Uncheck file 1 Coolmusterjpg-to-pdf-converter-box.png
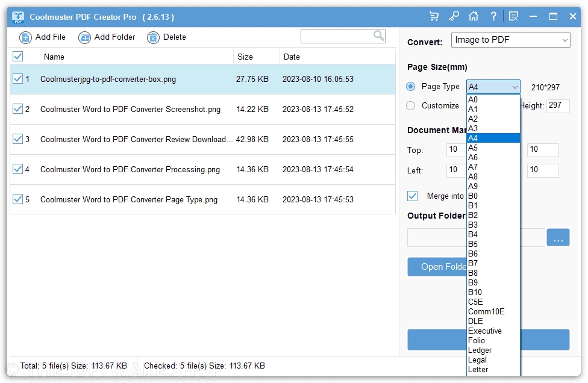 pos(17,79)
